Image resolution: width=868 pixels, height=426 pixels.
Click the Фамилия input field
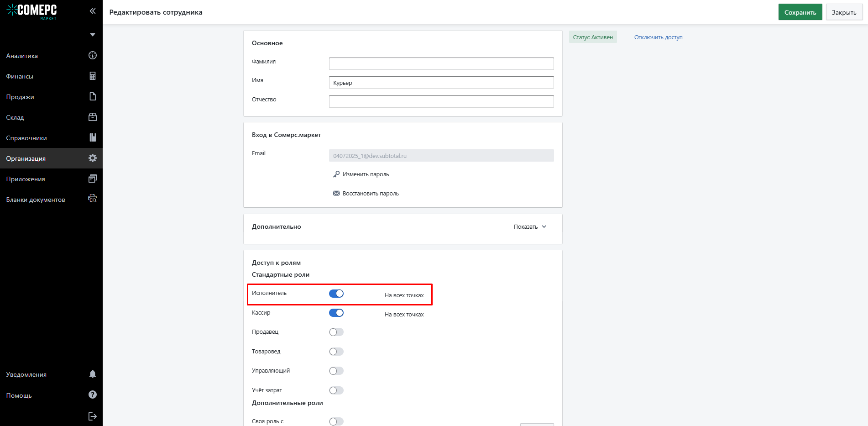click(441, 63)
